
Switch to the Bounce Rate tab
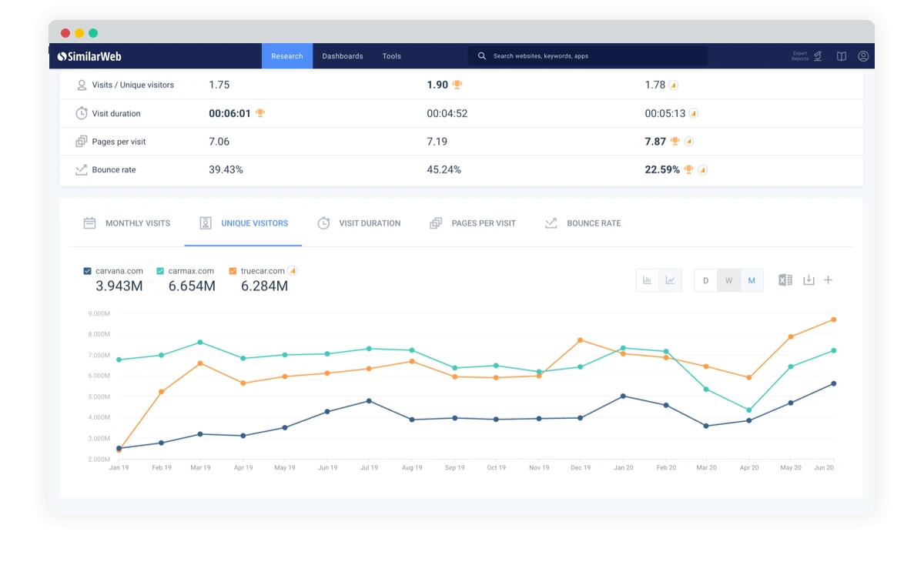click(582, 223)
